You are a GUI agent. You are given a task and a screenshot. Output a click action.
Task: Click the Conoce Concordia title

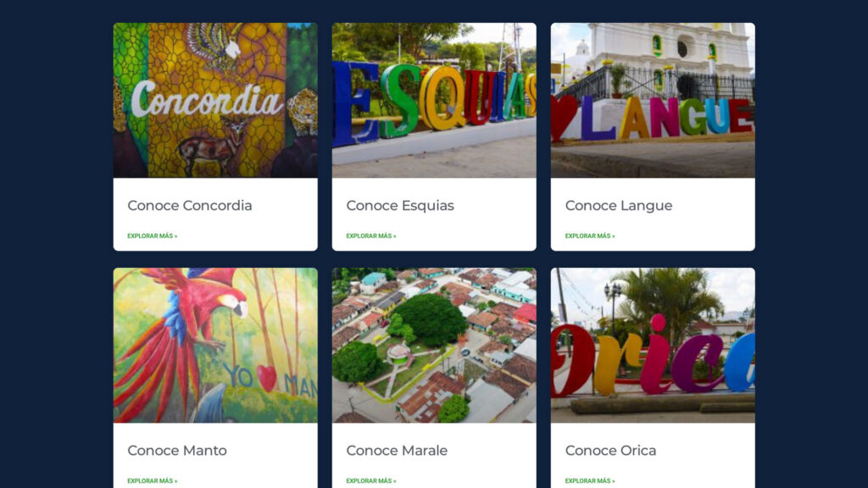coord(190,205)
